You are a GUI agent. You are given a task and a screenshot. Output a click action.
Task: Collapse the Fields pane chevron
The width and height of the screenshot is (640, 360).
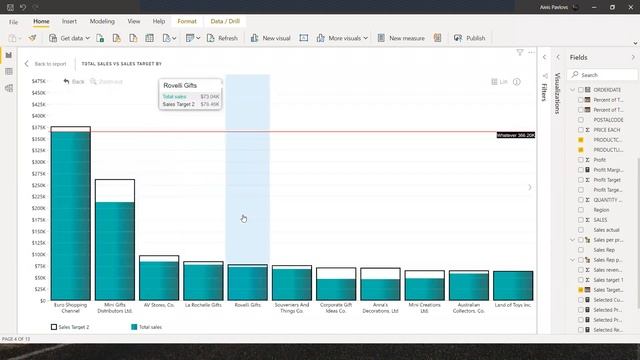633,57
